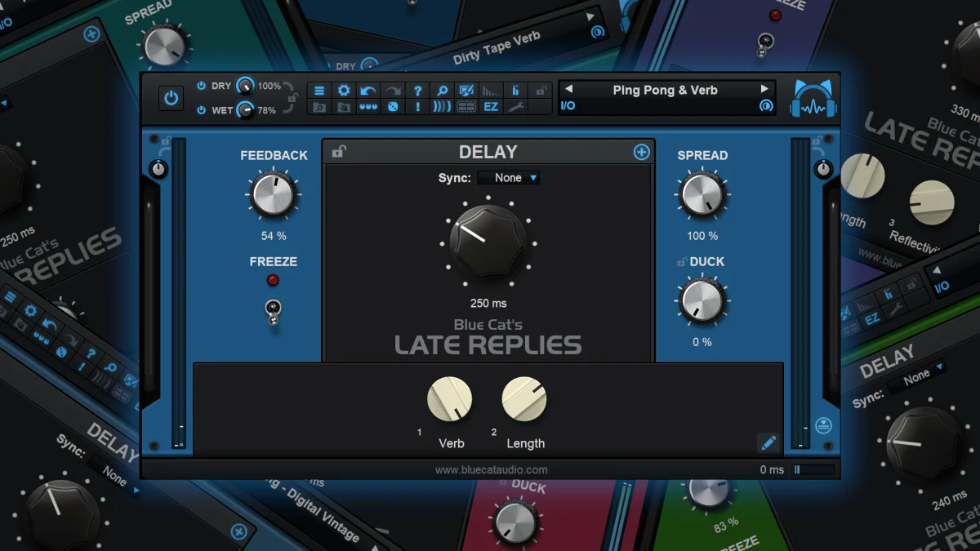
Task: Click the undo arrow icon
Action: click(x=368, y=91)
